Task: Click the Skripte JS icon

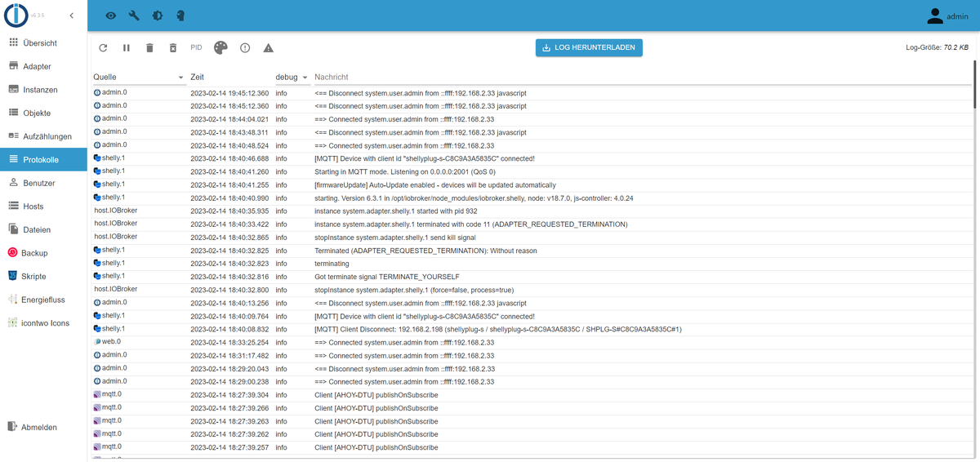Action: 13,277
